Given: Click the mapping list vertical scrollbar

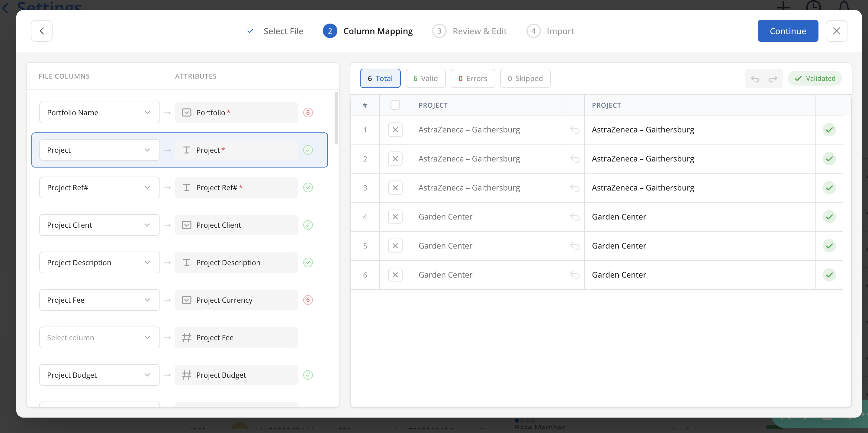Looking at the screenshot, I should pyautogui.click(x=336, y=118).
